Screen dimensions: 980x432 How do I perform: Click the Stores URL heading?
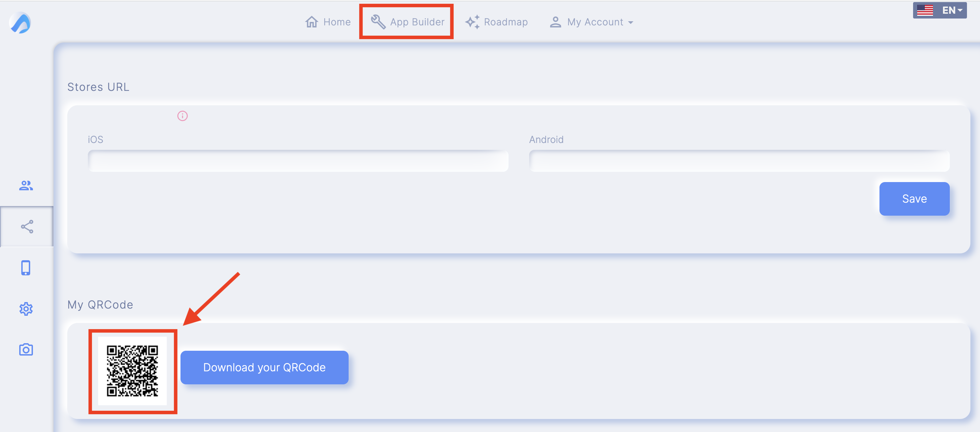(98, 87)
